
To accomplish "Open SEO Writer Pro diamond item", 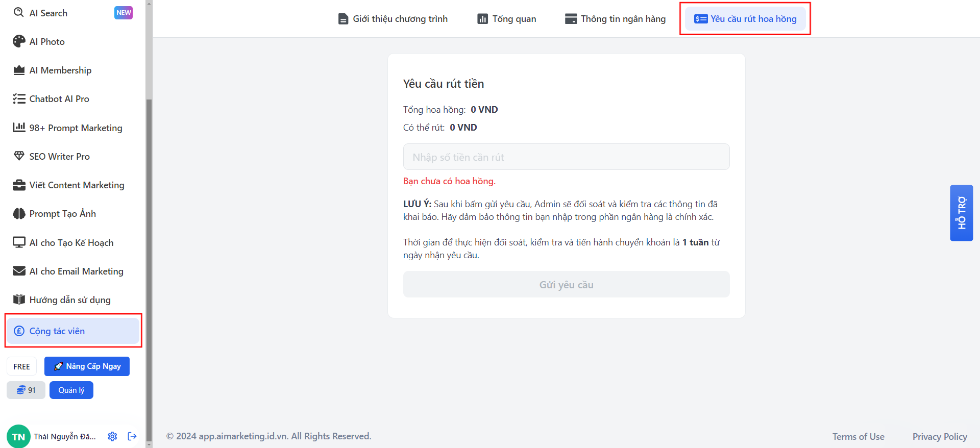I will point(59,157).
